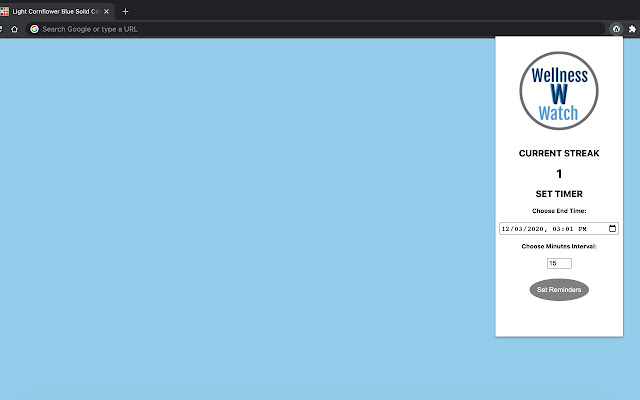Click the Set Reminders button
The image size is (640, 400).
(x=559, y=289)
